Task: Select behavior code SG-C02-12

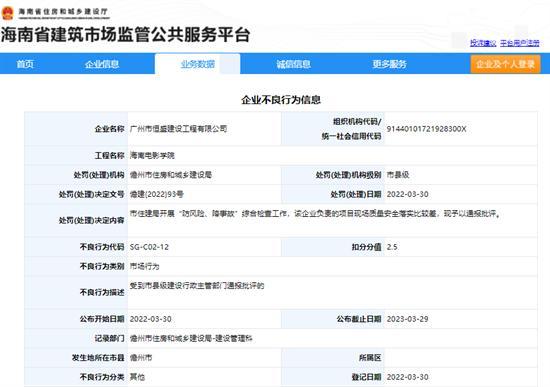Action: [x=149, y=247]
